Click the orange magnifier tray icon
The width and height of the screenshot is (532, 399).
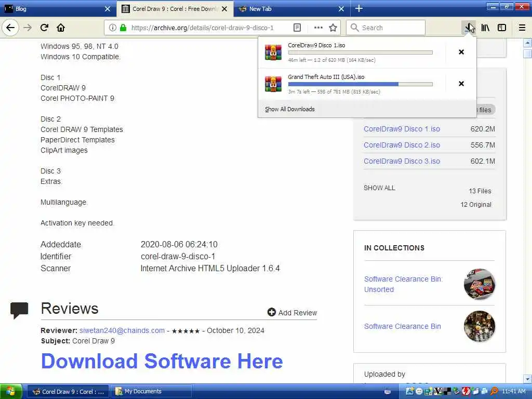(495, 391)
